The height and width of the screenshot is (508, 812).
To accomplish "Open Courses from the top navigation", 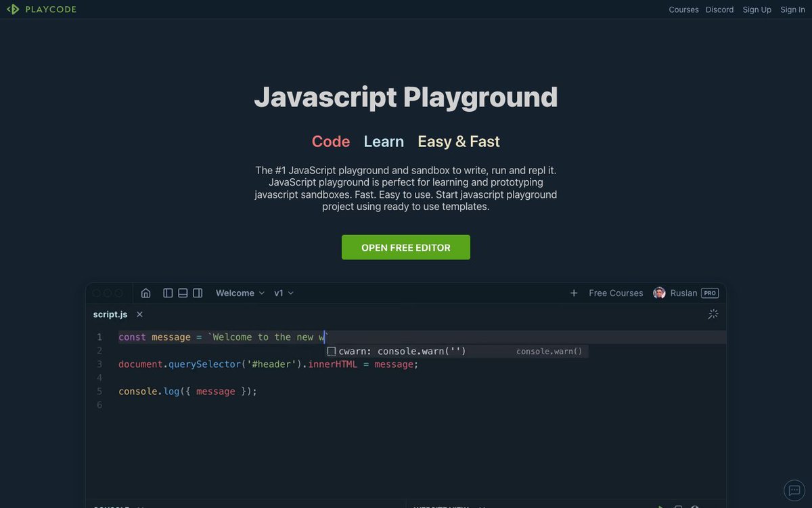I will 683,9.
